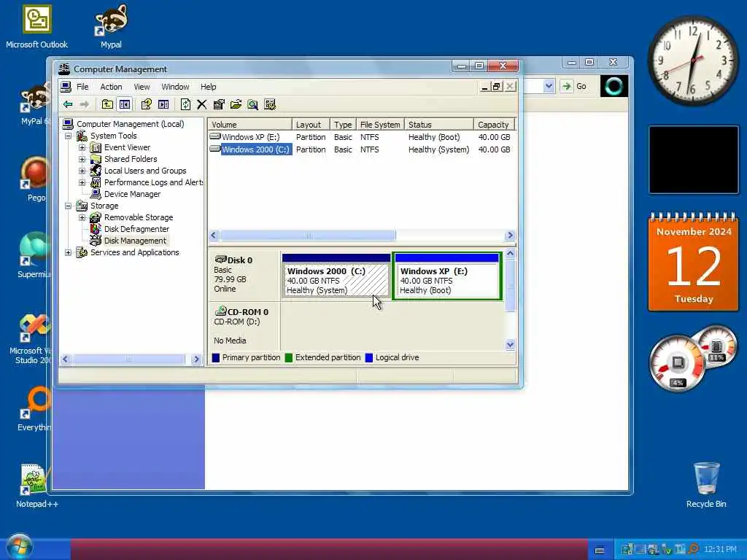This screenshot has width=747, height=560.
Task: Open the address dropdown in background window
Action: click(549, 86)
